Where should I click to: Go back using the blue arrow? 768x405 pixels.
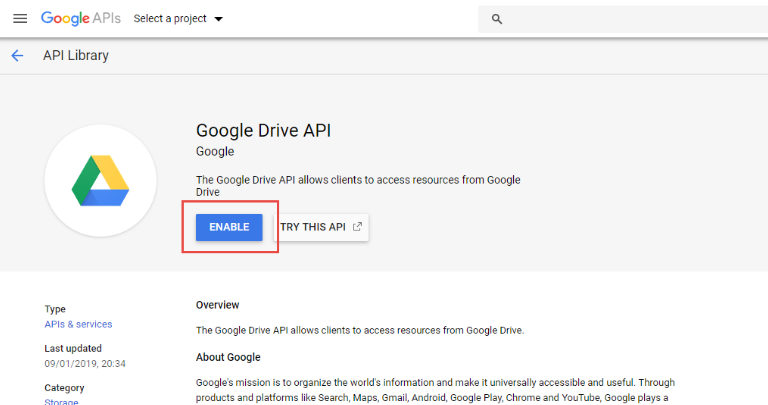[x=17, y=55]
